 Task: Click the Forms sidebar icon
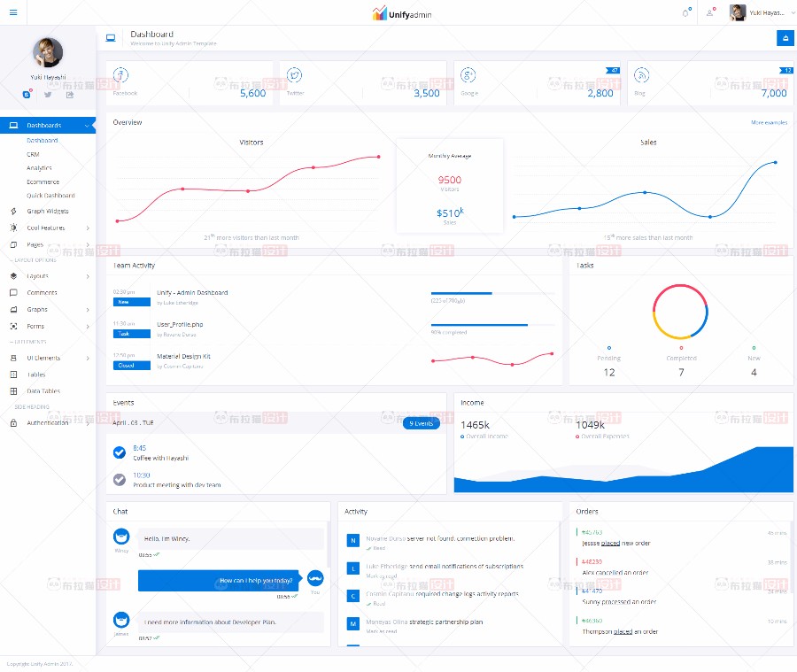13,327
